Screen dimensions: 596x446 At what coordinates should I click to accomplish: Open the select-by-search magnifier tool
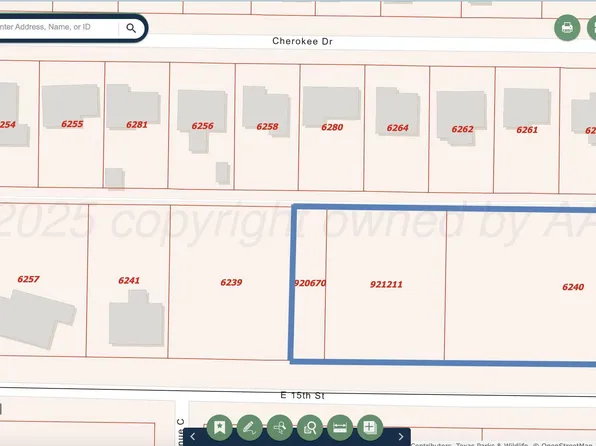click(280, 427)
